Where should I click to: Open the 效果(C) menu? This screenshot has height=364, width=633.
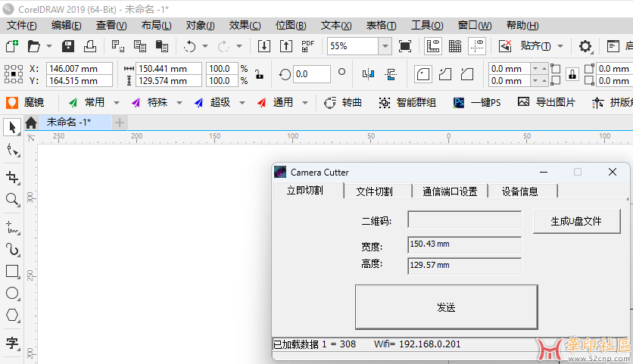click(x=245, y=26)
